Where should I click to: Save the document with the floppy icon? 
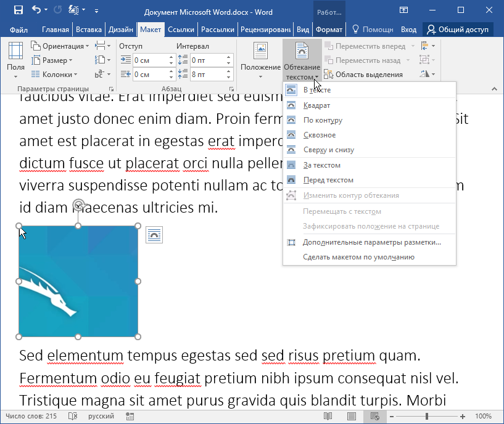coord(19,10)
